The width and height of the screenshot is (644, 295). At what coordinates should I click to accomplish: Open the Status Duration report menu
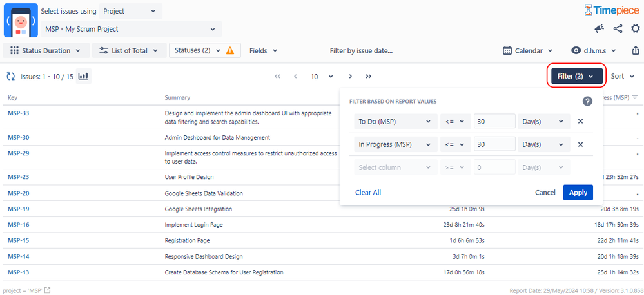pyautogui.click(x=46, y=50)
